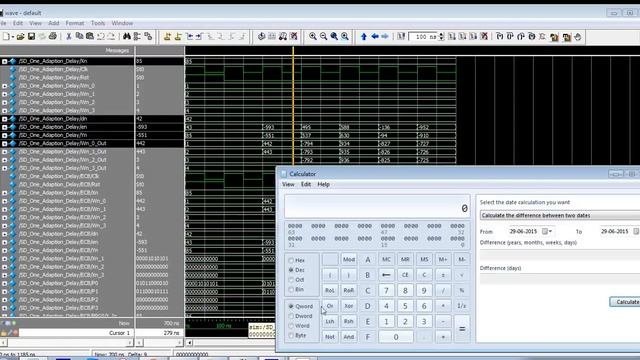Click the Xor button in Calculator
Screen dimensions: 640x360
(349, 306)
